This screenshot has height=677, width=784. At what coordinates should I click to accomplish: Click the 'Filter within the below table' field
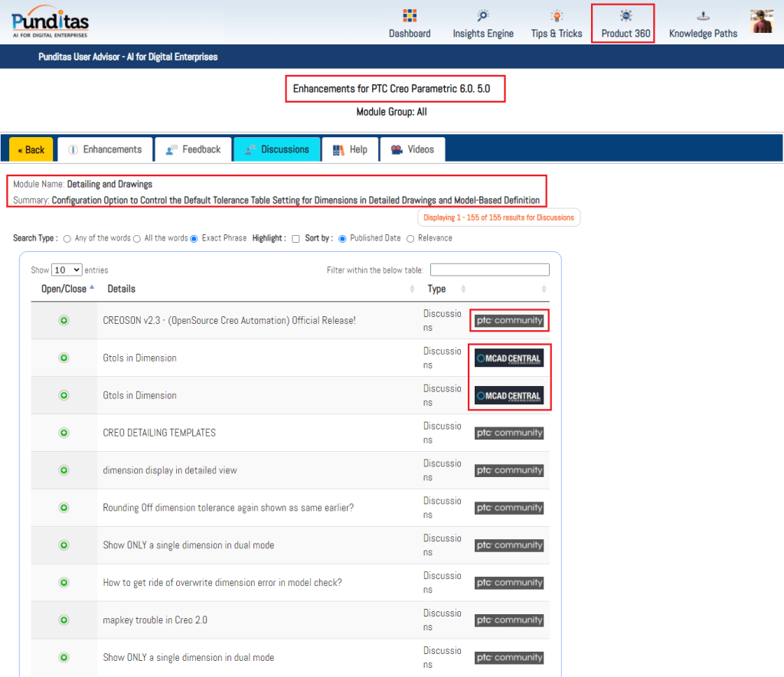(x=489, y=270)
